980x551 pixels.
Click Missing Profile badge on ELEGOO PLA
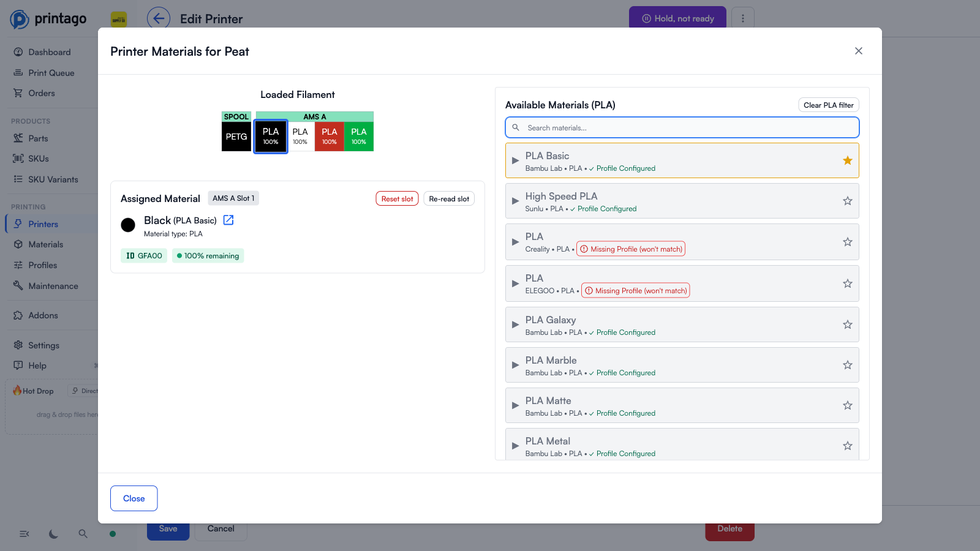(636, 291)
